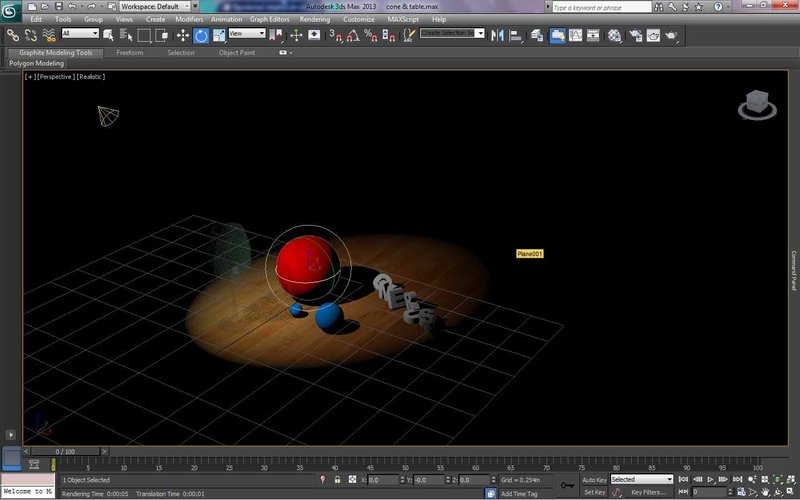Click the Auto Key button
The width and height of the screenshot is (800, 500).
coord(594,480)
